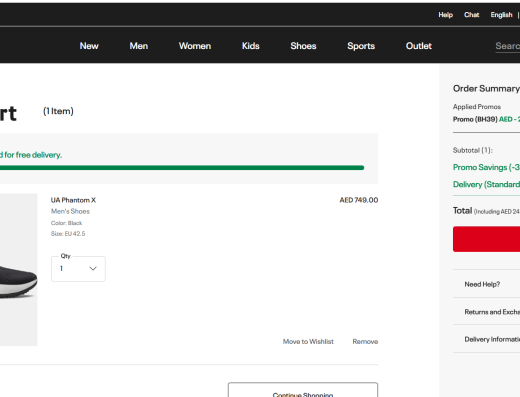Expand Returns and Exchanges section
Image resolution: width=520 pixels, height=397 pixels.
(x=486, y=312)
